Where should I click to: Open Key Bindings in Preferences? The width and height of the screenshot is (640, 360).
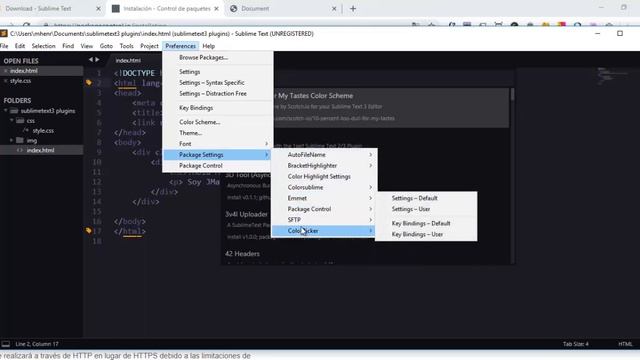(x=218, y=108)
